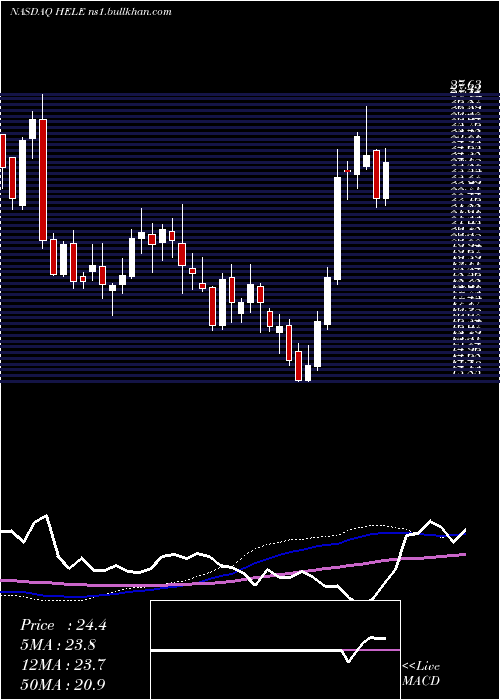This screenshot has height=700, width=500.
Task: Click the <<Live MACD label
Action: pyautogui.click(x=421, y=674)
